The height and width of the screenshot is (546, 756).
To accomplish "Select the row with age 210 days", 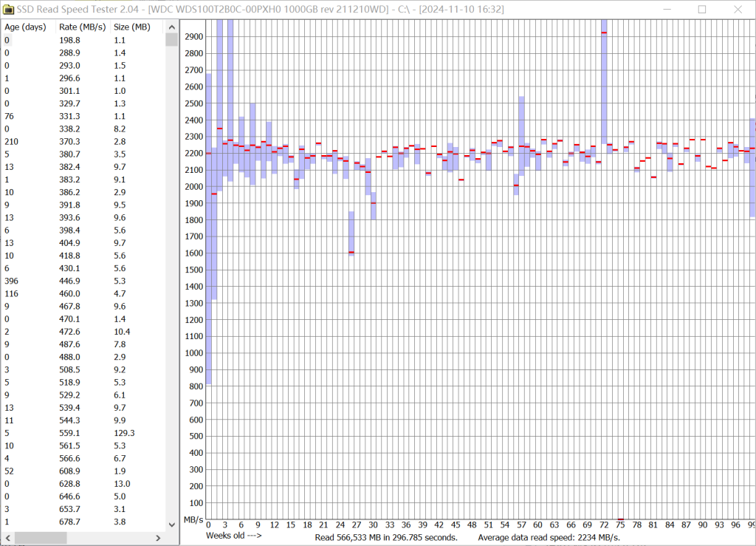I will point(83,141).
